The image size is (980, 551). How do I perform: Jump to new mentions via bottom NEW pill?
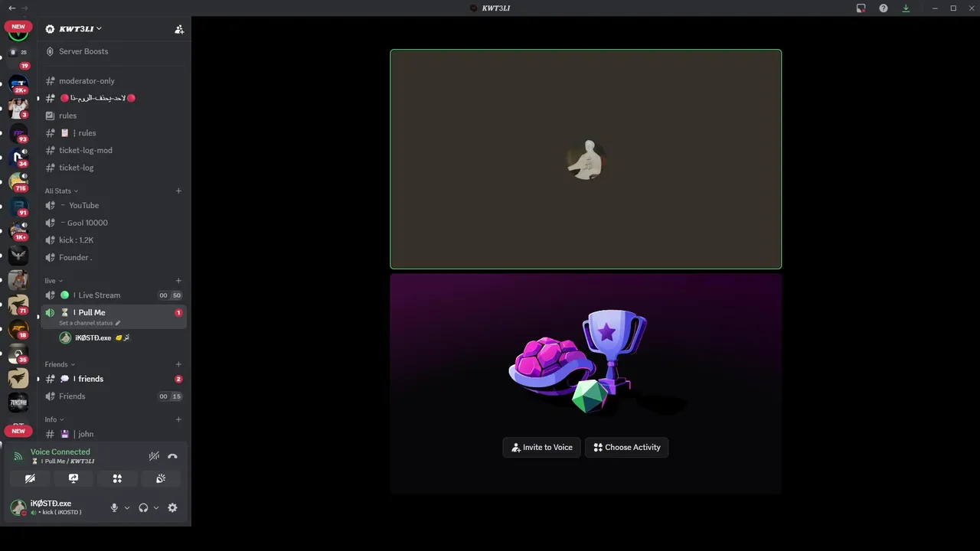coord(18,431)
